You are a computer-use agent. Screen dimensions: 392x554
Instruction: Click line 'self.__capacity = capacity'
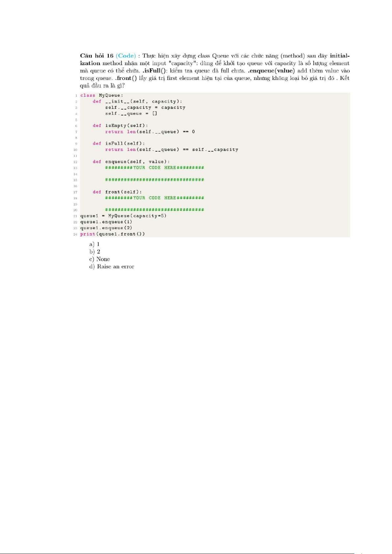tap(145, 108)
